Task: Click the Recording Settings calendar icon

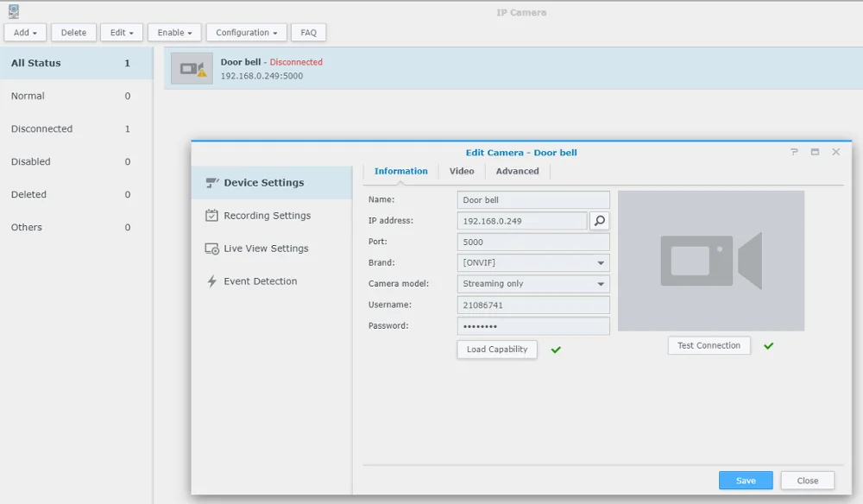Action: (212, 215)
